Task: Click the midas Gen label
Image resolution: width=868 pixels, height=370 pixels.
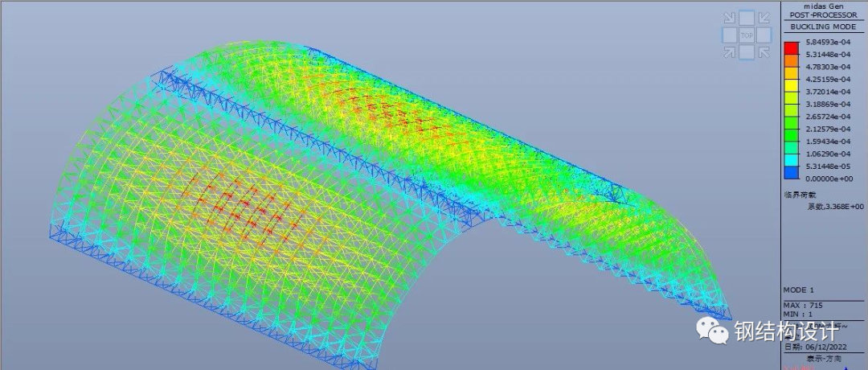Action: tap(824, 6)
